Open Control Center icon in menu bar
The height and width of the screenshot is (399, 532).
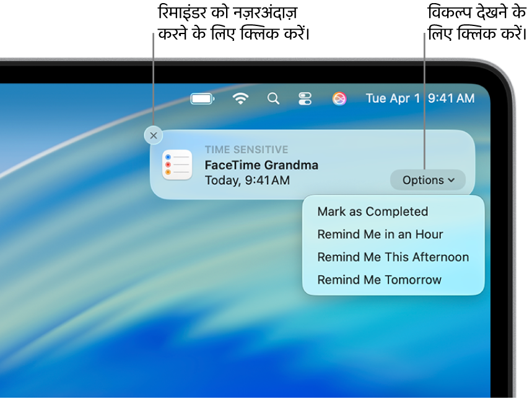point(305,99)
